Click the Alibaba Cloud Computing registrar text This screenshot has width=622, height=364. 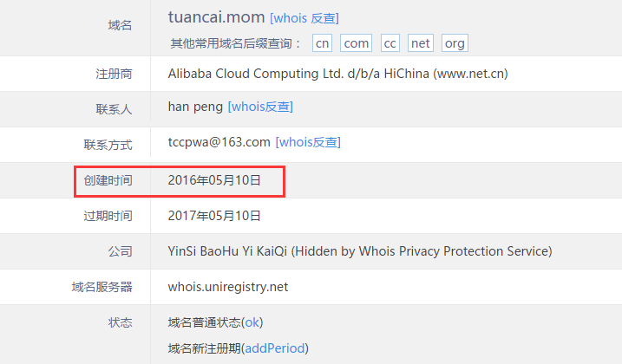[338, 74]
